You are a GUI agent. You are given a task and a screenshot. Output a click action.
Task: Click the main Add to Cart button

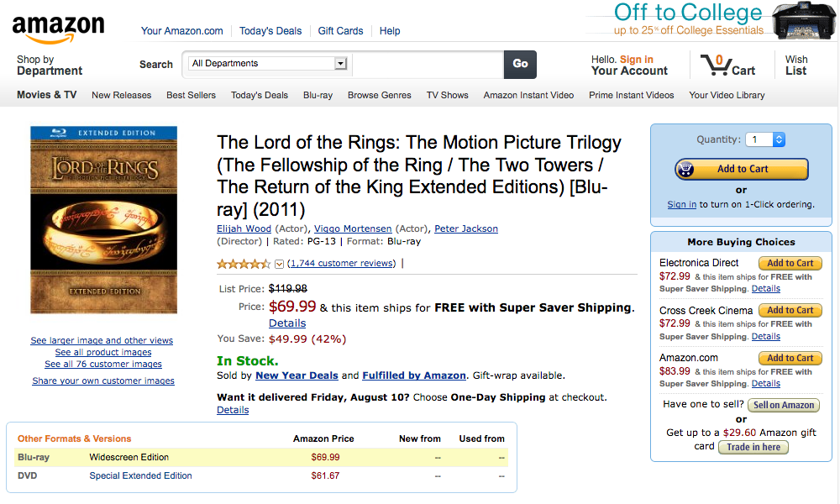click(x=742, y=169)
